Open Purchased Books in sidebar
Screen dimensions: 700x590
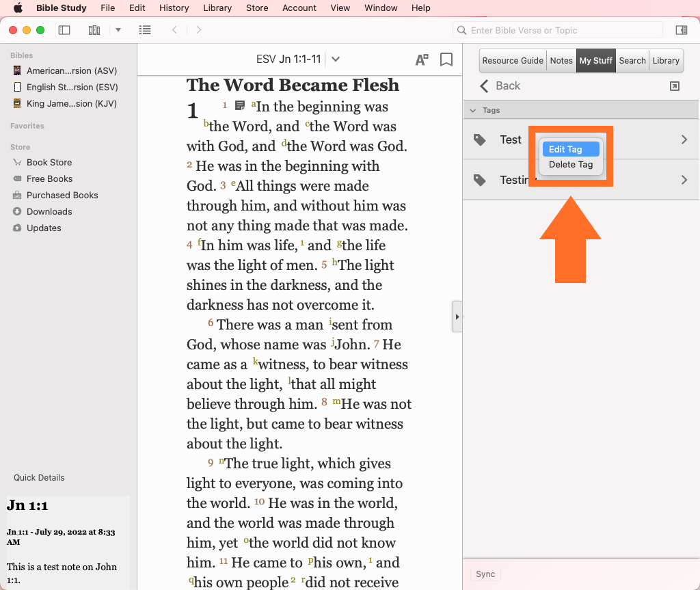pos(56,195)
